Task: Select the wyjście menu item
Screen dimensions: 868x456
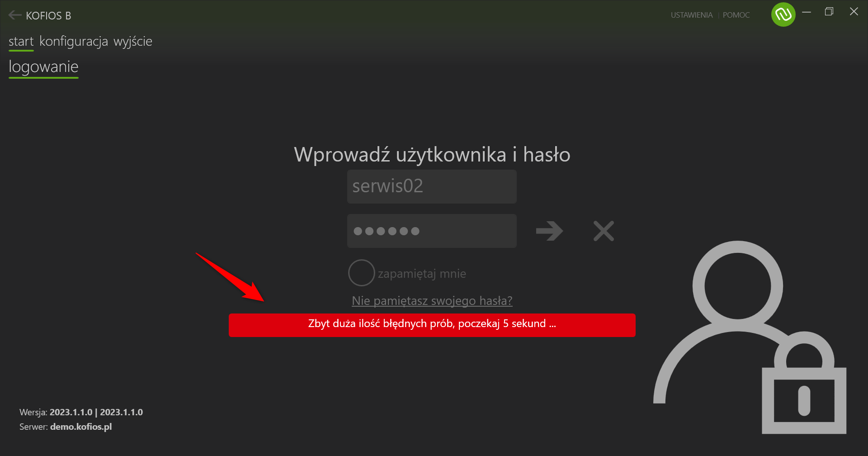Action: pyautogui.click(x=133, y=42)
